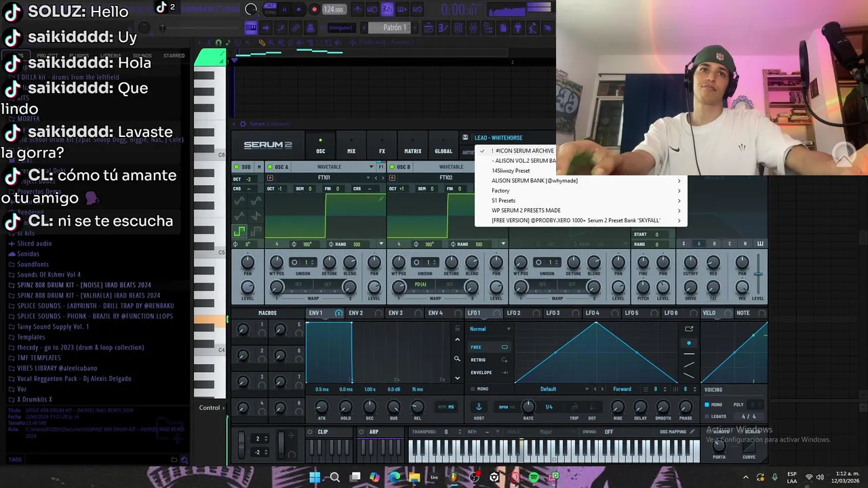
Task: Click the filter section LEVEL vertical slider
Action: click(x=757, y=274)
